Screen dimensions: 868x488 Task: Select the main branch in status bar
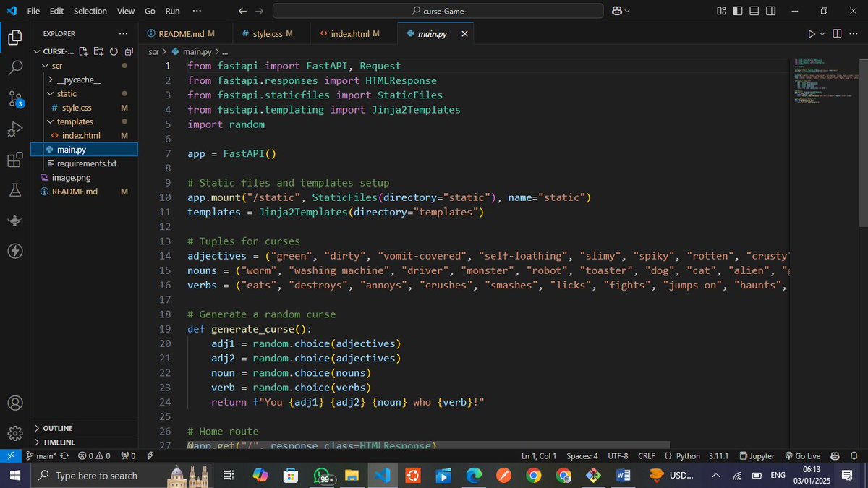[41, 456]
